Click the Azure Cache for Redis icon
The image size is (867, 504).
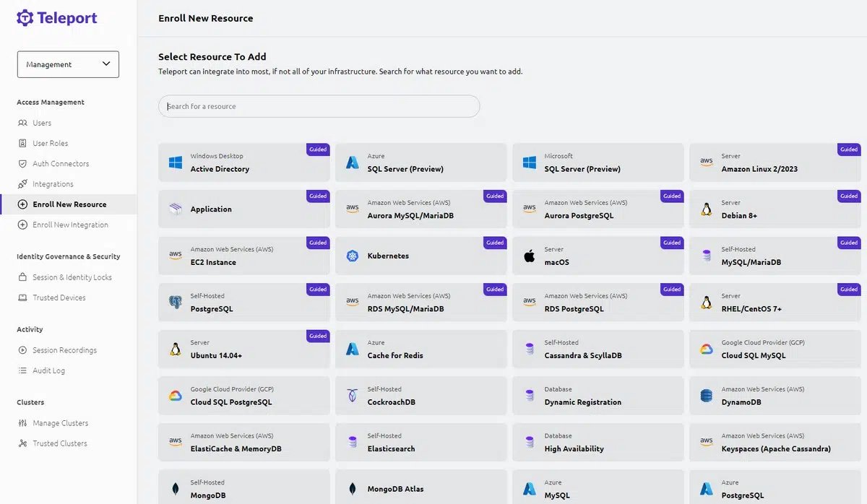(x=352, y=349)
